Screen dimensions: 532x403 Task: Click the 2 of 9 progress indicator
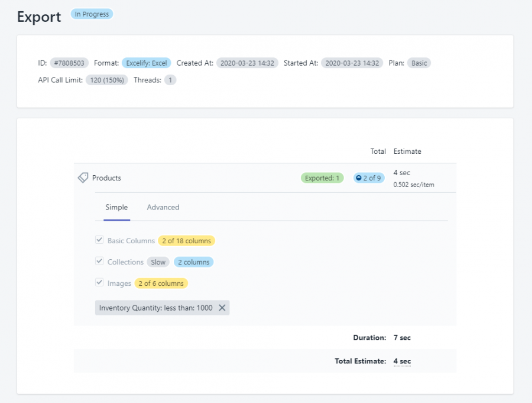click(x=368, y=177)
